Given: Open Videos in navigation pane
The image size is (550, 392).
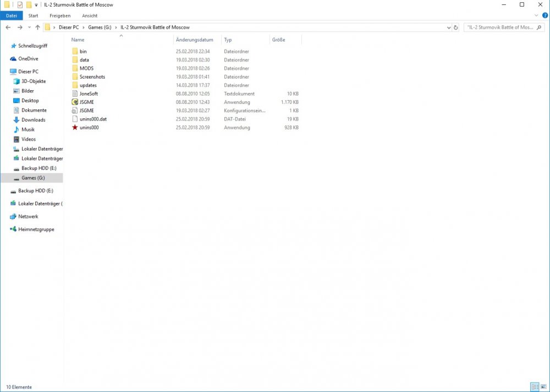Looking at the screenshot, I should pyautogui.click(x=25, y=139).
